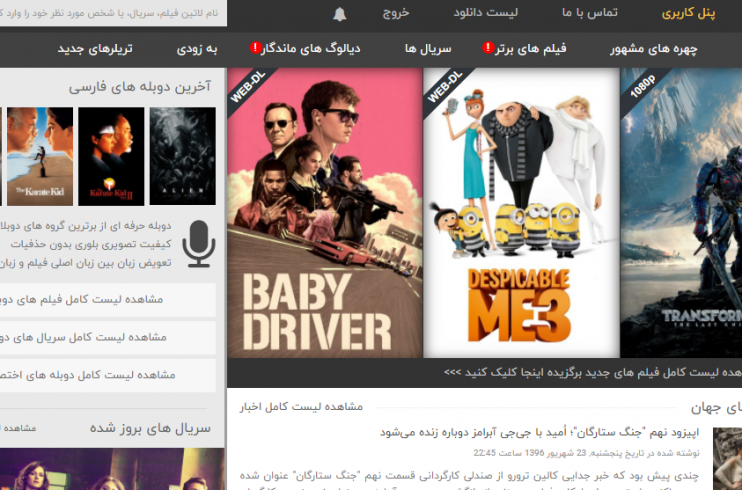
Task: Click the microphone dubbing icon
Action: [199, 244]
